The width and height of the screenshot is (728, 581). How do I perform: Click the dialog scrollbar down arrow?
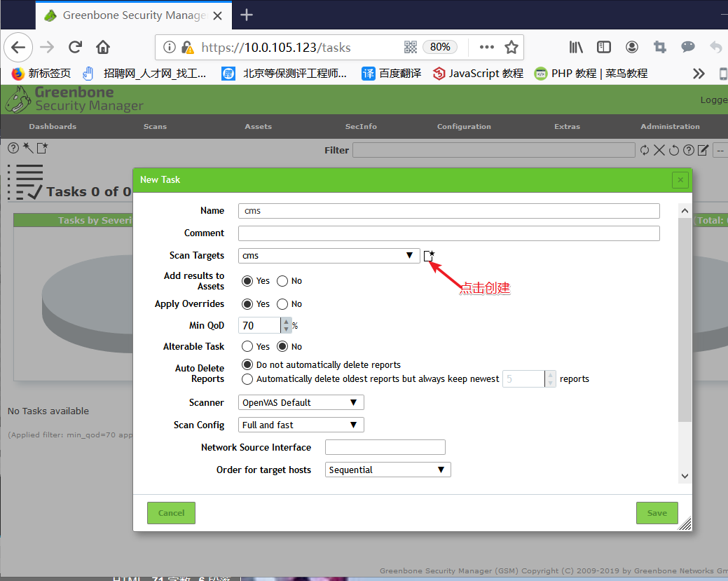click(685, 476)
